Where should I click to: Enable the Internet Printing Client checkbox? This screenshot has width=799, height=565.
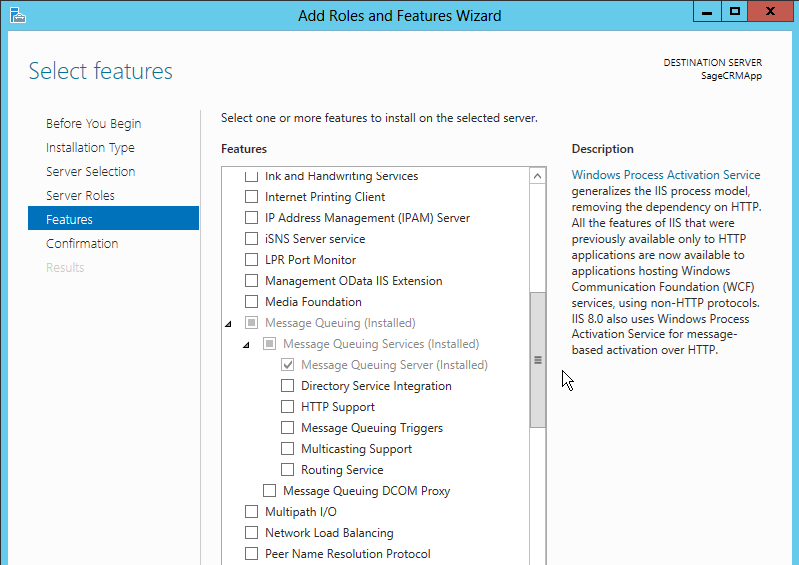click(252, 197)
